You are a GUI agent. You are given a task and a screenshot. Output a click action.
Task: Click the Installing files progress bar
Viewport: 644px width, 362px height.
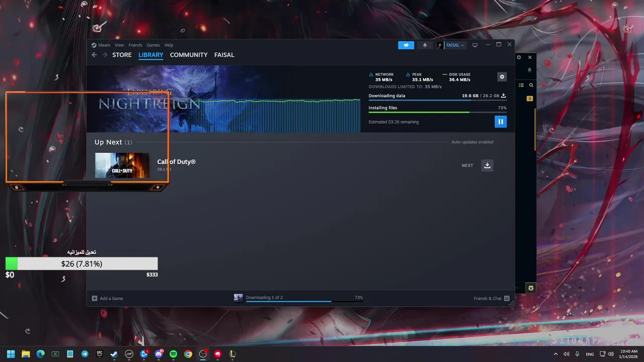pos(437,112)
